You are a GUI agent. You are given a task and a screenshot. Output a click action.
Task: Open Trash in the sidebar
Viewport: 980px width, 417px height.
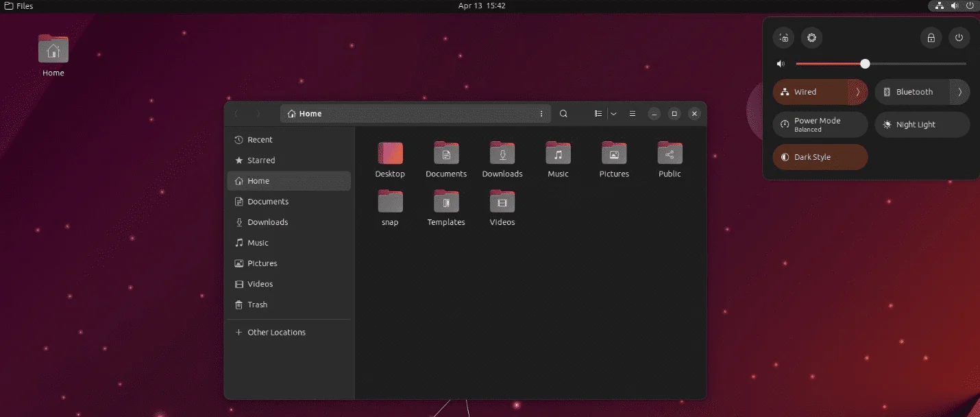coord(289,305)
